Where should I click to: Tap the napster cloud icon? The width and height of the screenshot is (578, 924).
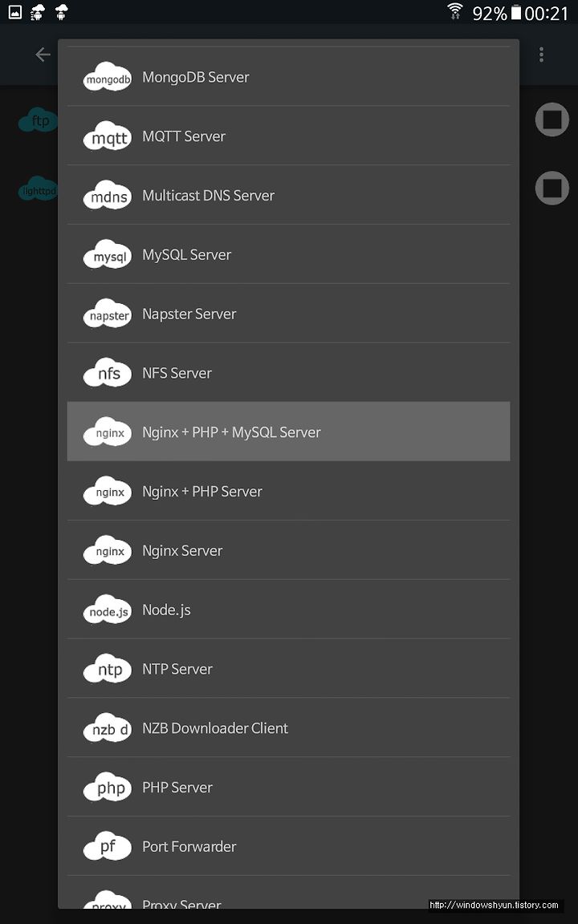[x=108, y=314]
